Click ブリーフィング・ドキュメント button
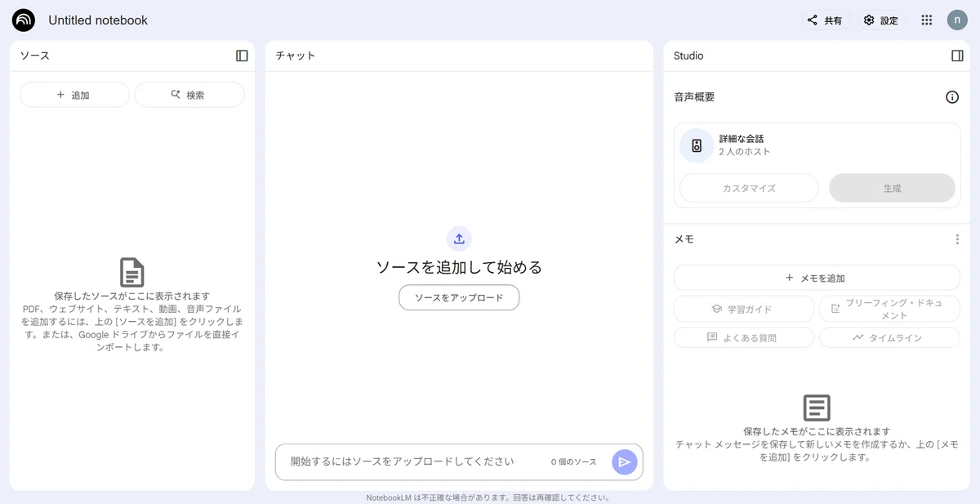Viewport: 980px width, 504px height. click(x=889, y=309)
